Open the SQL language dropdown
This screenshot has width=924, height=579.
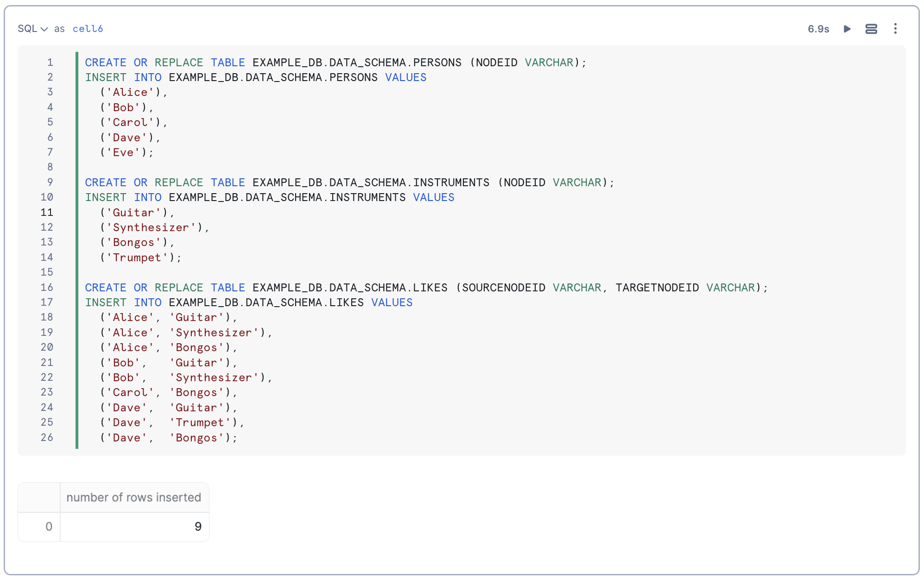point(32,29)
